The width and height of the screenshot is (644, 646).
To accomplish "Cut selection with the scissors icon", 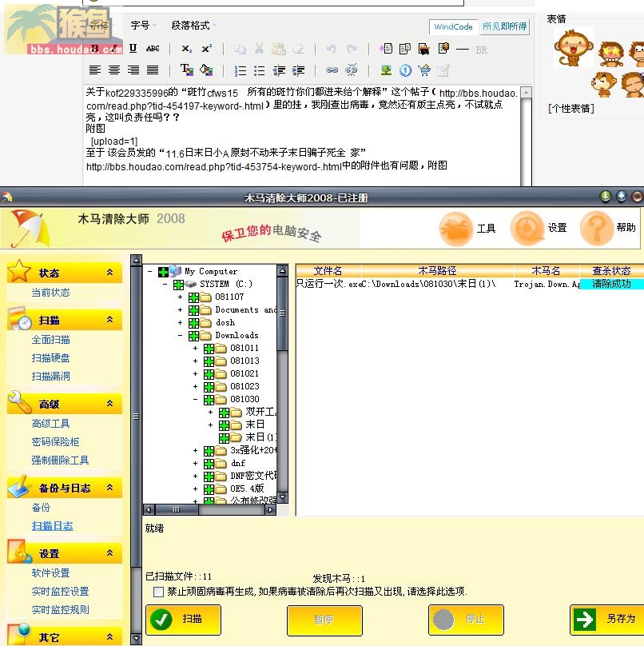I will (259, 49).
